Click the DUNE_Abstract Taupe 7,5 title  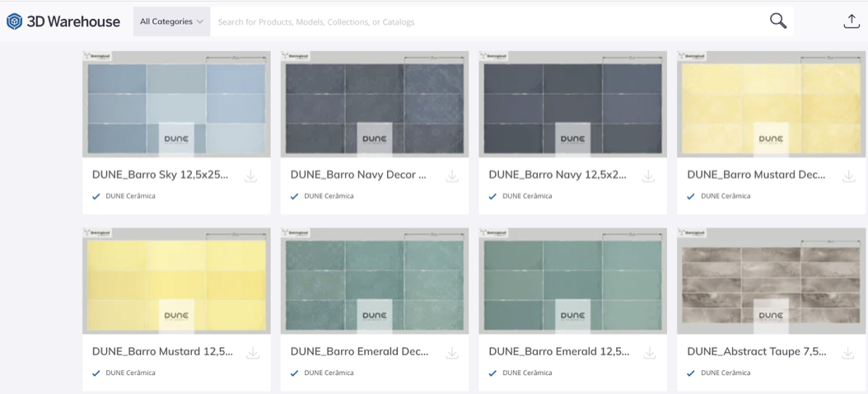click(757, 351)
